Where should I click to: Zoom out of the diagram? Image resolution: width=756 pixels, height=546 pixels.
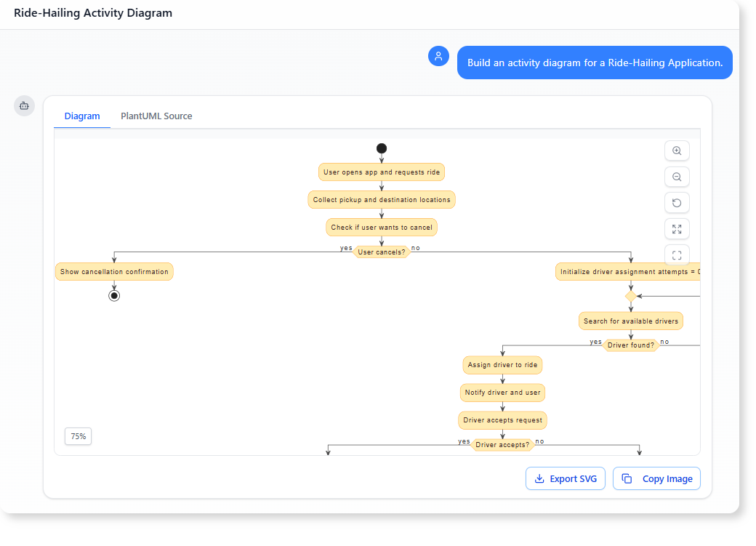677,177
